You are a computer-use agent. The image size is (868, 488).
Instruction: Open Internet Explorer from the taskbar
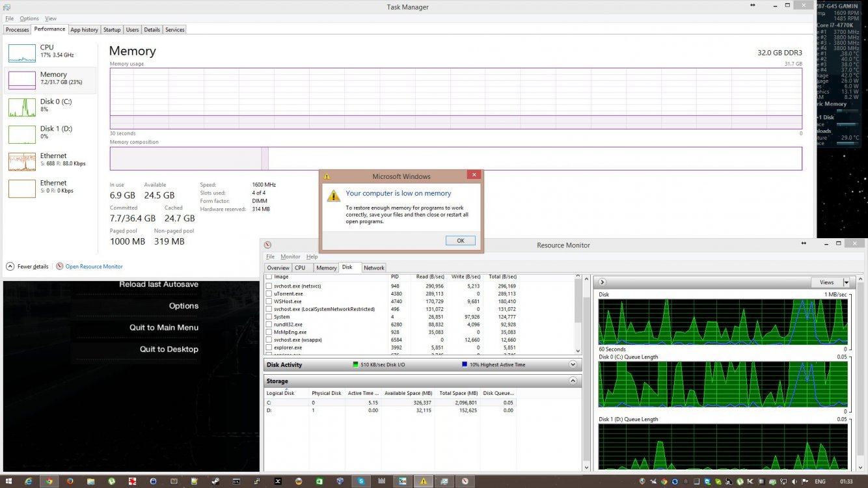click(x=28, y=481)
